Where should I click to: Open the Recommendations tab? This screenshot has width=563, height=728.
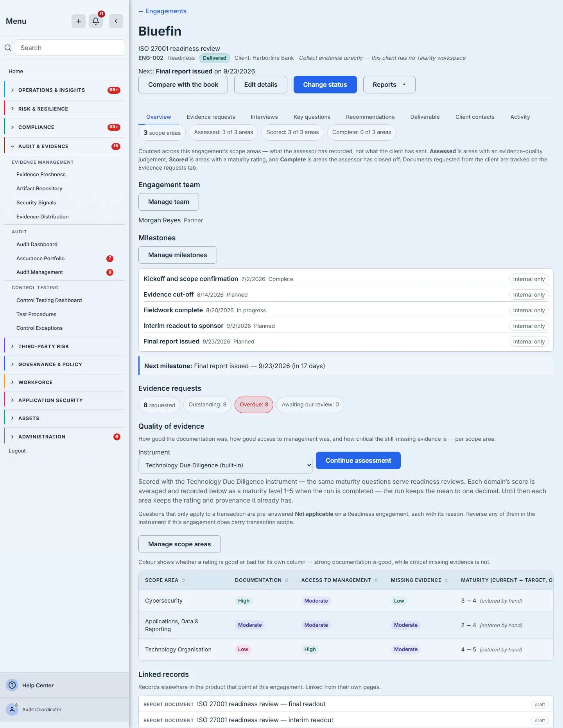(x=370, y=117)
